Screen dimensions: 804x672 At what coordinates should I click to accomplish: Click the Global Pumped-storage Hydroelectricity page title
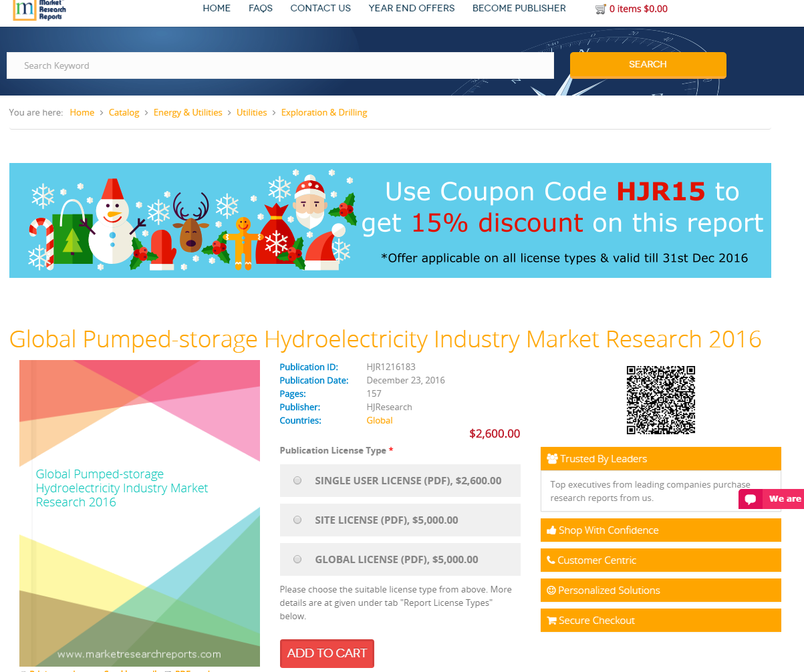(x=386, y=339)
